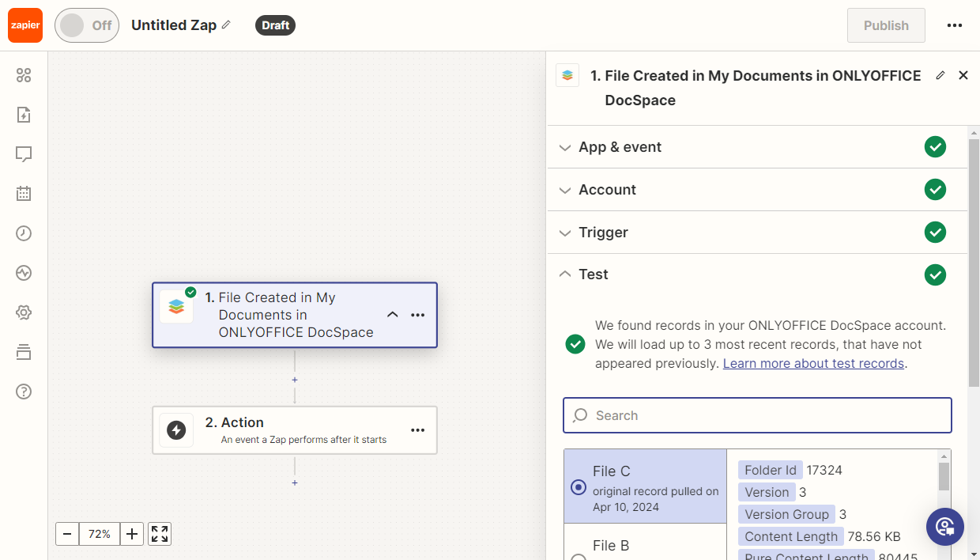Open the three-dot menu on Action step
980x560 pixels.
pos(418,430)
